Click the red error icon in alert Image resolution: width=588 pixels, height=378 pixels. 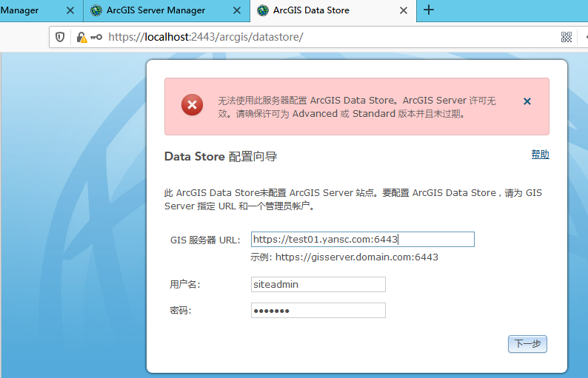pyautogui.click(x=192, y=104)
